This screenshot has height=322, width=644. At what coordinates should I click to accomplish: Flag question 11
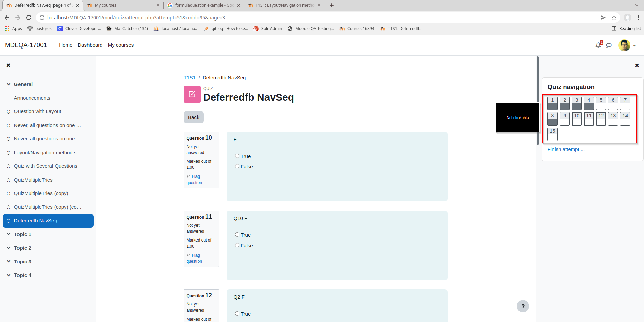tap(194, 258)
